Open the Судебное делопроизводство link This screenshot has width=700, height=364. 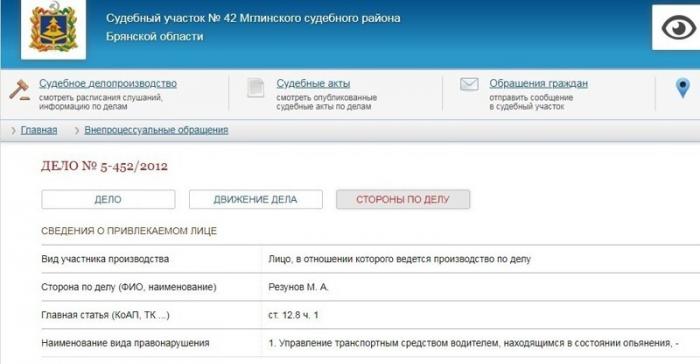tap(108, 84)
